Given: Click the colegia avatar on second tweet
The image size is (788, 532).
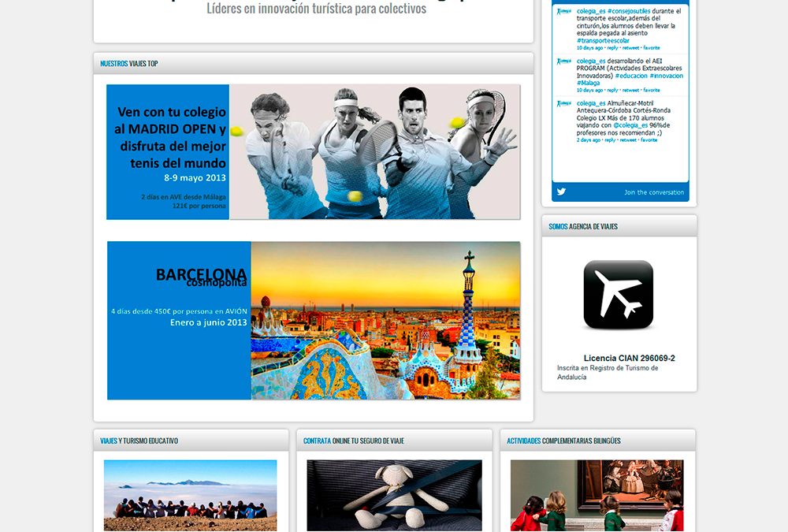Looking at the screenshot, I should pyautogui.click(x=564, y=61).
